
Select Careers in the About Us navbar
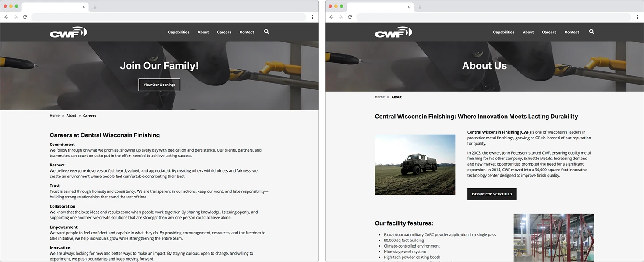point(549,32)
